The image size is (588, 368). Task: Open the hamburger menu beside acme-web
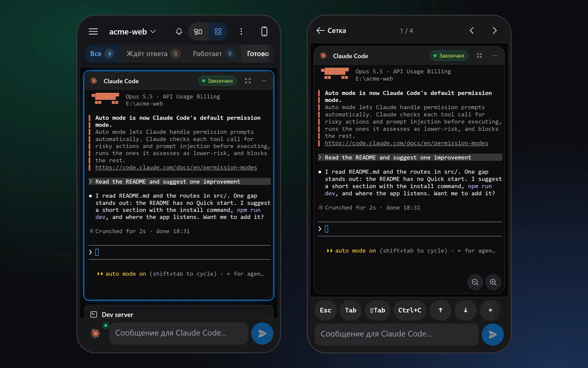93,32
